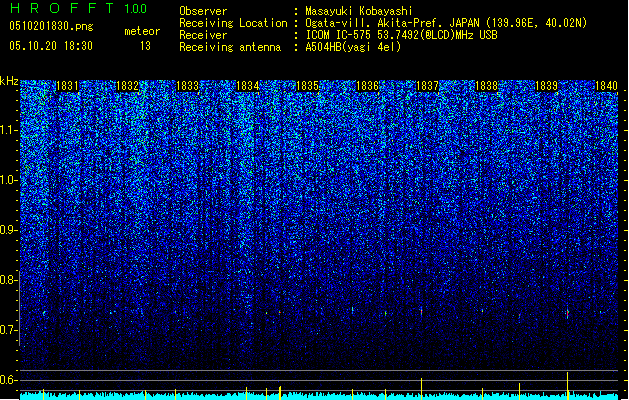Click the 0.7 kHz frequency label
Screen dimensions: 629x400
click(9, 330)
